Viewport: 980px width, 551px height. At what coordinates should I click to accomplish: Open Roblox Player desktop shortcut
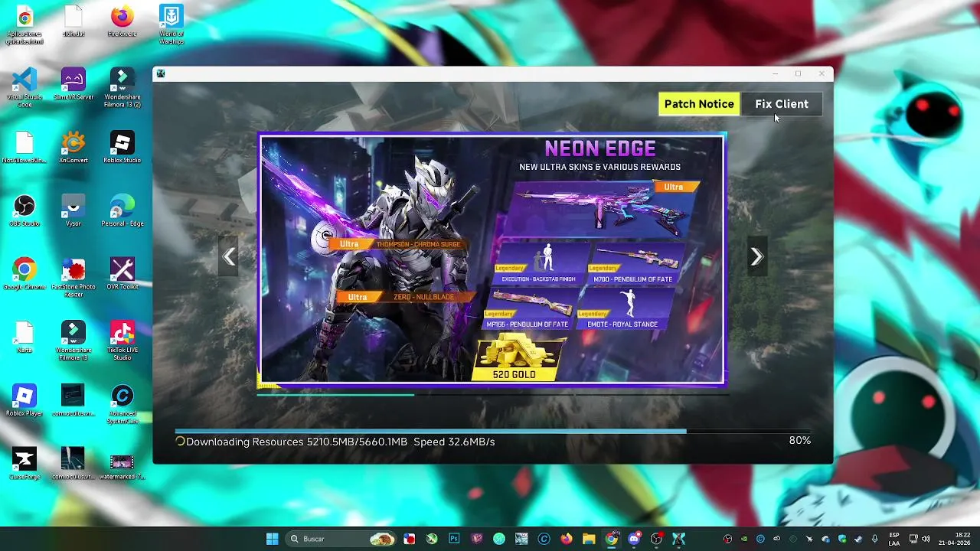point(24,401)
